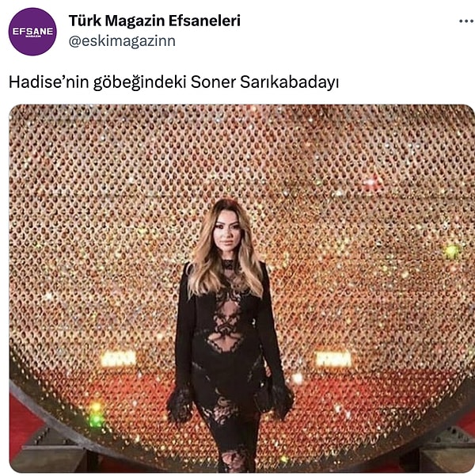Click the word Efsaneleri in display name
Image resolution: width=475 pixels, height=476 pixels.
pos(204,21)
